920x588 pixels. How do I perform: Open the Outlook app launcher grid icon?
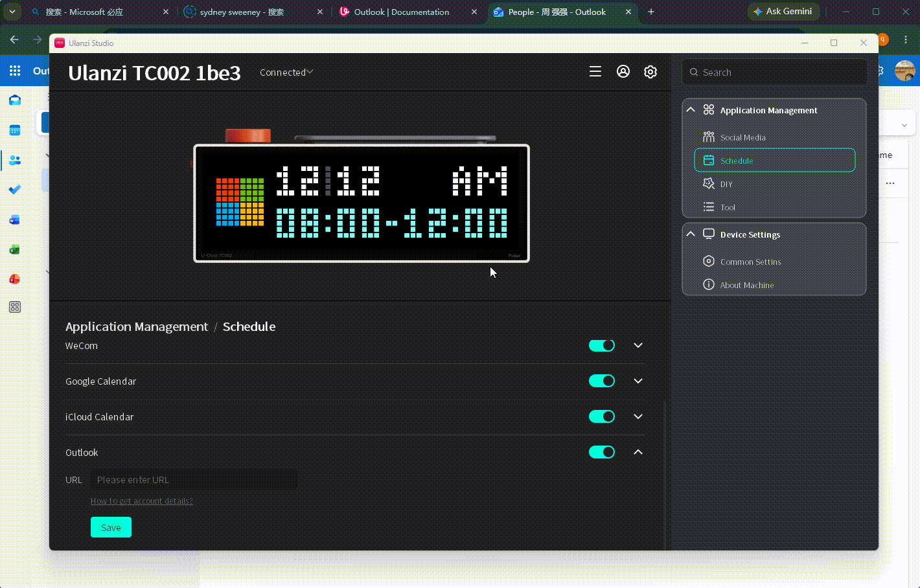15,71
